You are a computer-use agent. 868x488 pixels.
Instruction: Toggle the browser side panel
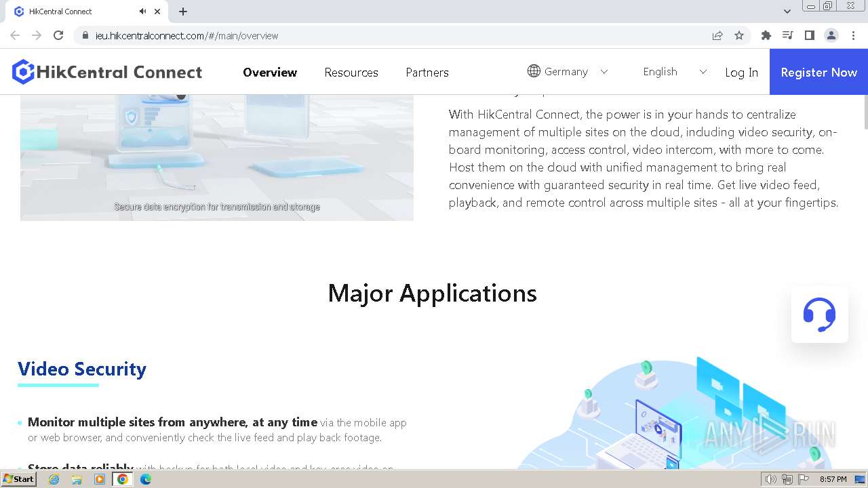[x=810, y=35]
